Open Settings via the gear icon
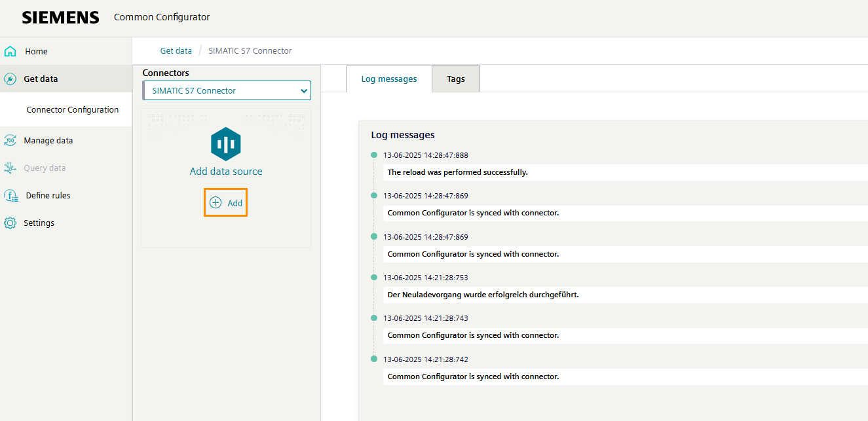 [x=12, y=222]
